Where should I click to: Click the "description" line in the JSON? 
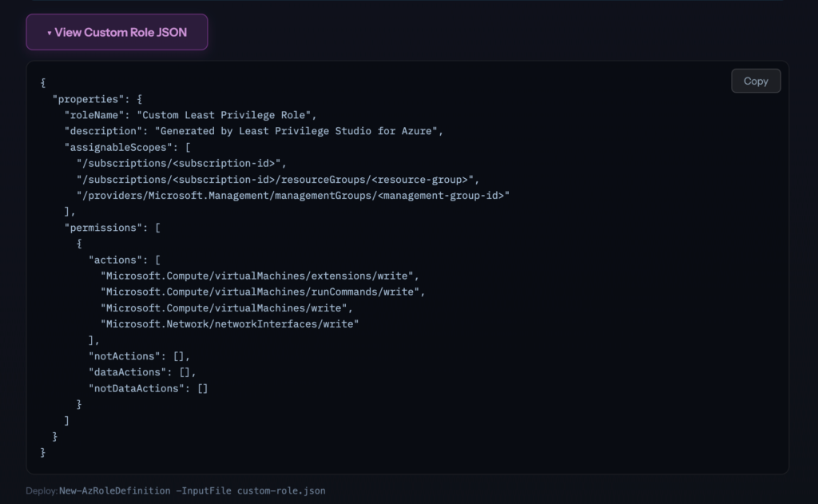click(x=253, y=131)
